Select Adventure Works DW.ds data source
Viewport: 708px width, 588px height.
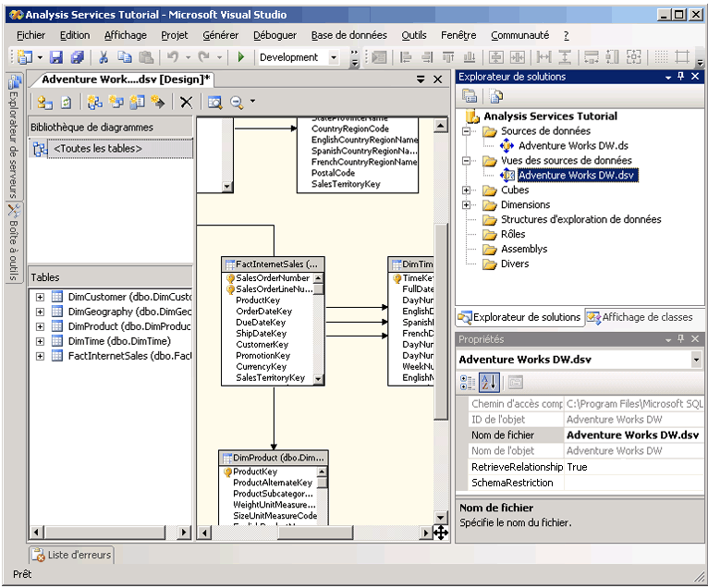tap(573, 146)
